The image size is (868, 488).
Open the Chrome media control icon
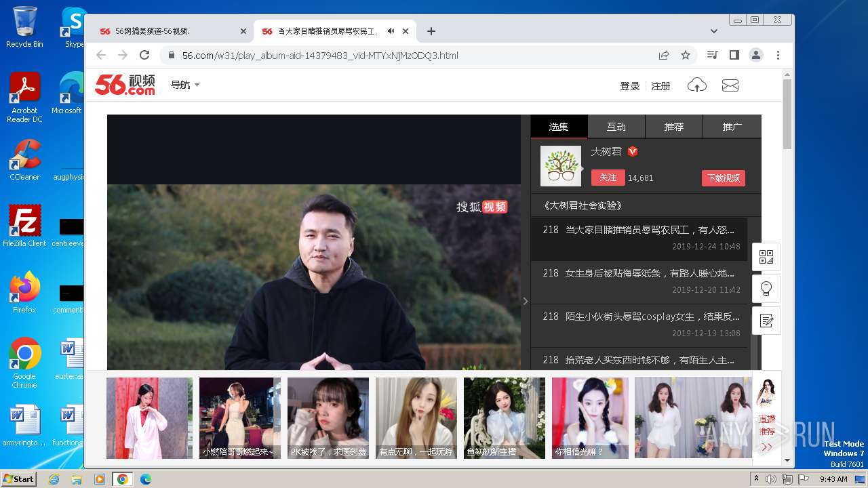point(712,55)
